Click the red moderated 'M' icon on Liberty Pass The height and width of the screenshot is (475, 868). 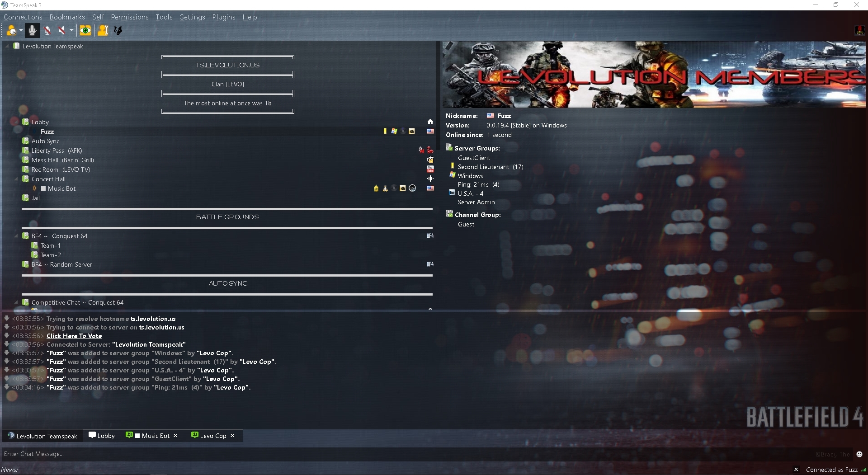point(421,150)
